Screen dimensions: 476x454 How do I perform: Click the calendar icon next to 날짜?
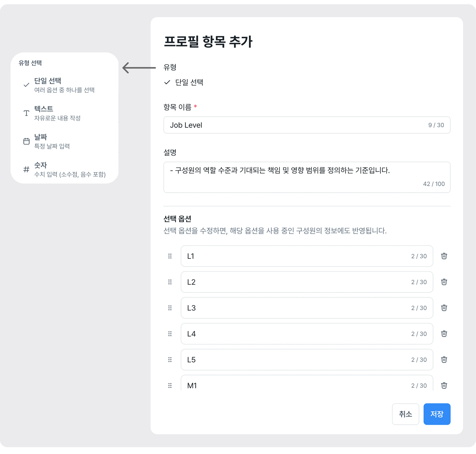point(26,141)
